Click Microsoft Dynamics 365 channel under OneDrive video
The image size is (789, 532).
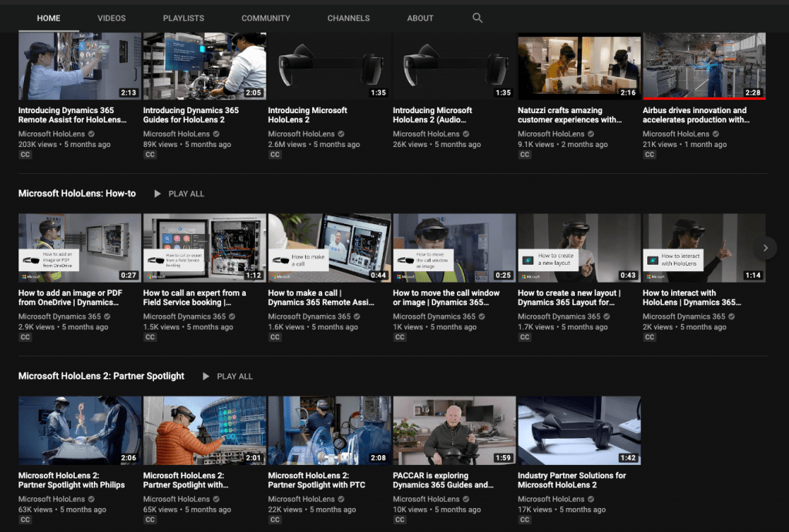pos(59,316)
